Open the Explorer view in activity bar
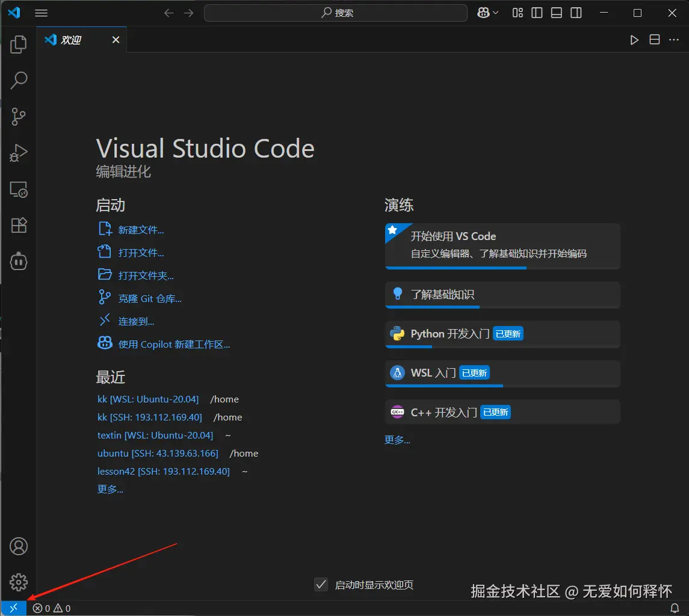 [19, 45]
